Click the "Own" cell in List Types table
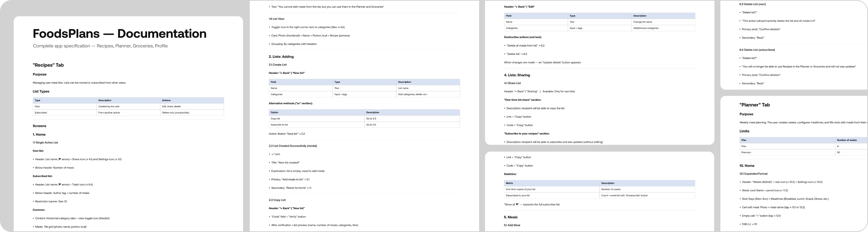The height and width of the screenshot is (232, 868). coord(65,106)
